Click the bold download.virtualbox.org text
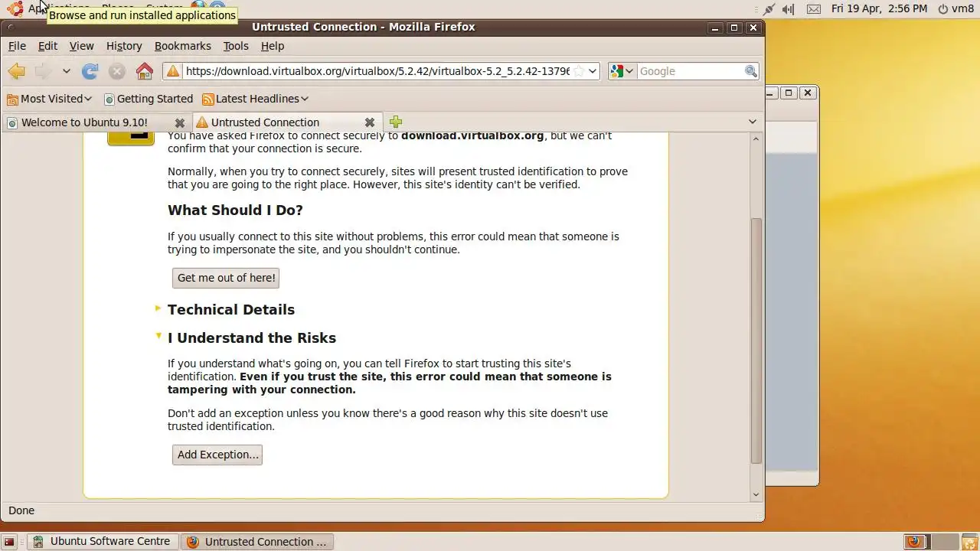The height and width of the screenshot is (551, 980). (x=472, y=135)
